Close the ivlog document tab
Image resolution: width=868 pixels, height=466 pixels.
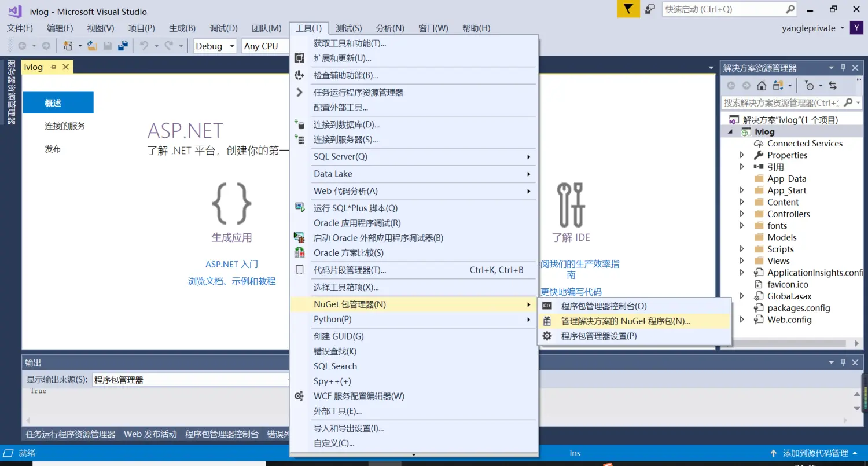point(65,67)
